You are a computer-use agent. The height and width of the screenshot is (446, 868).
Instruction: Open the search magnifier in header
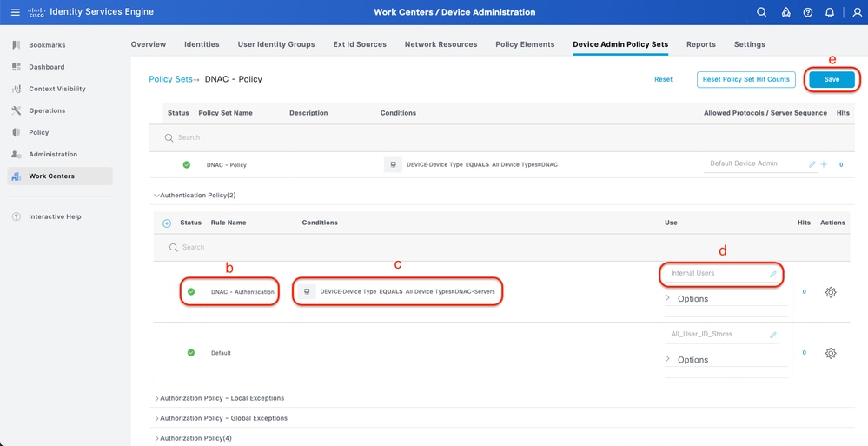tap(762, 12)
